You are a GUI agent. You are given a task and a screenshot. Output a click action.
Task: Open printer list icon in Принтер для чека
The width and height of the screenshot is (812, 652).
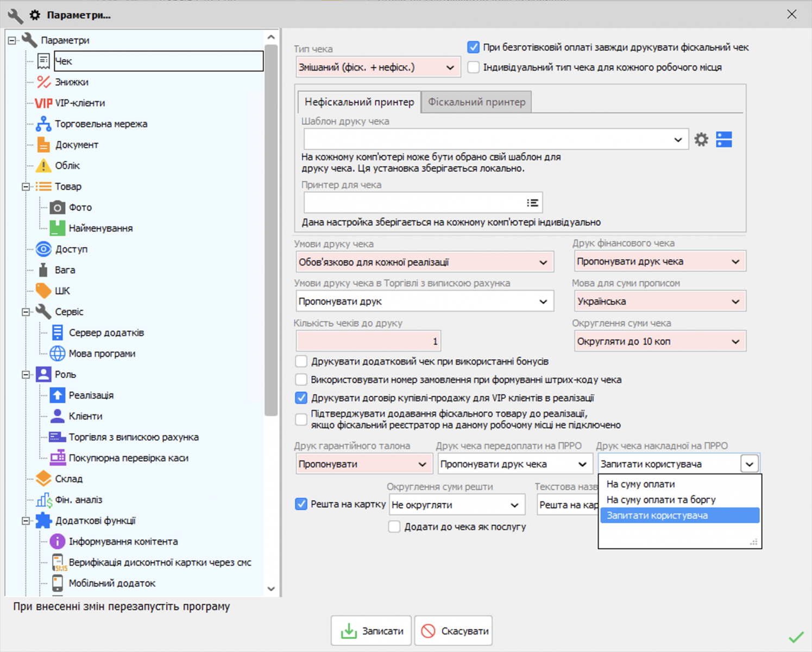[532, 203]
